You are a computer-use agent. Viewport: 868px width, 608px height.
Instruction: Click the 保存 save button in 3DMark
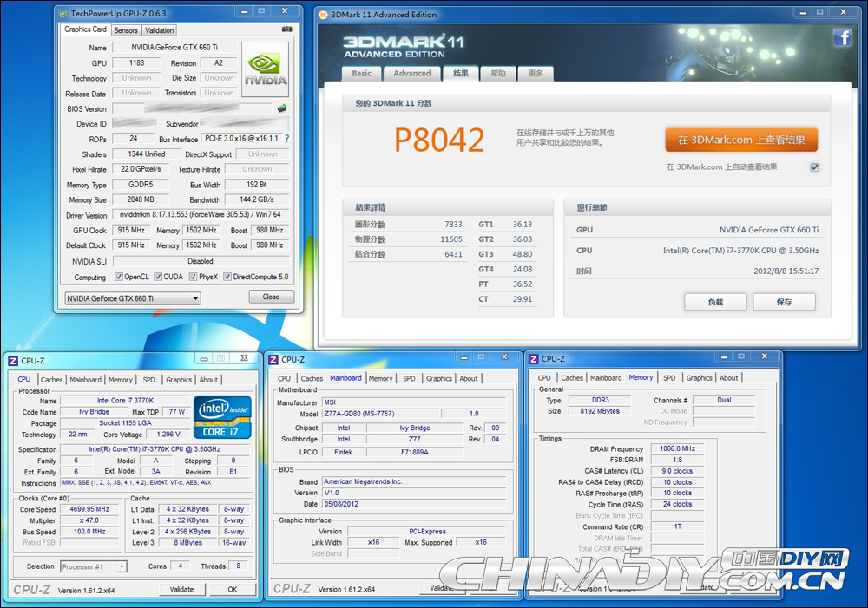(x=784, y=302)
